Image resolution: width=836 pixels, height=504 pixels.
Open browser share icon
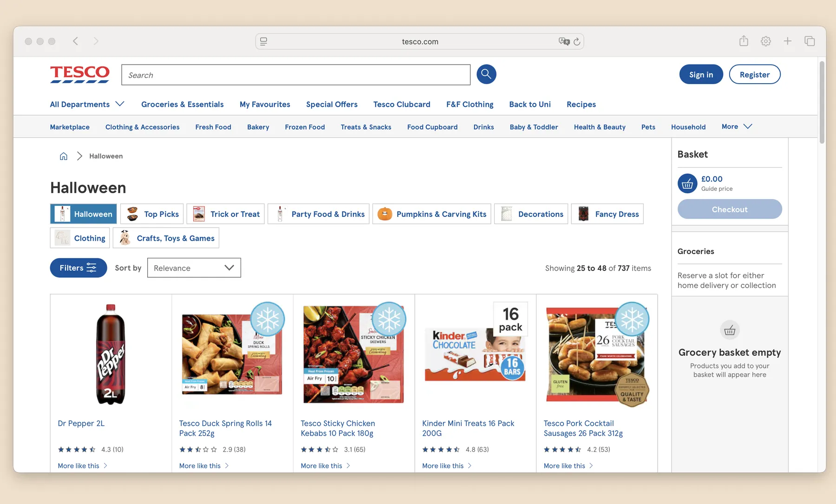click(744, 41)
